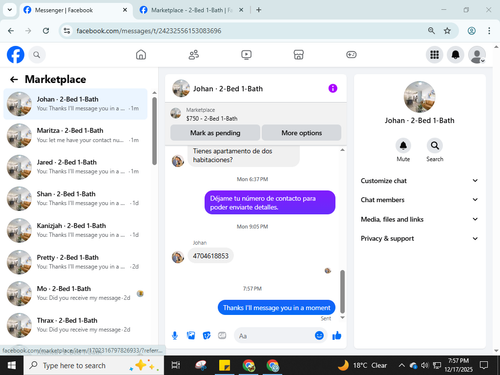Open the Thrax 2-Bed 1-Bath conversation
Screen dimensions: 500x375
click(75, 325)
